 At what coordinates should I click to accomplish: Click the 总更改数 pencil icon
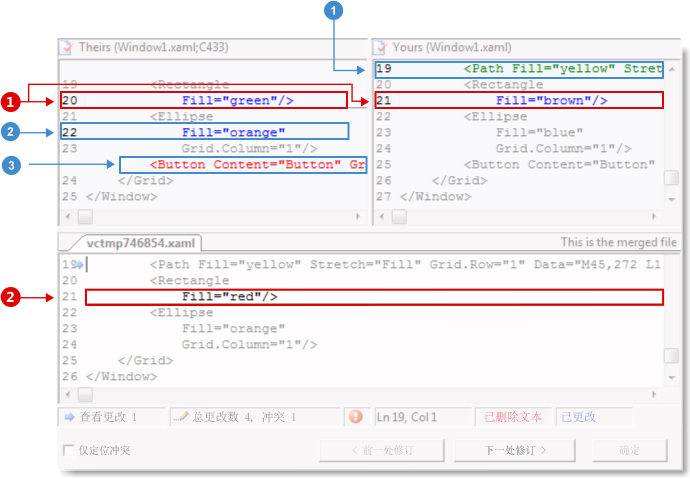point(181,416)
